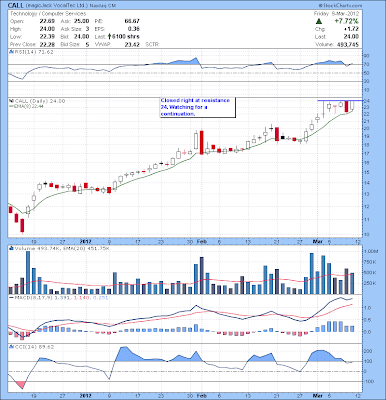Viewport: 386px width, 400px height.
Task: Click the Chg value +1.72
Action: tap(351, 29)
